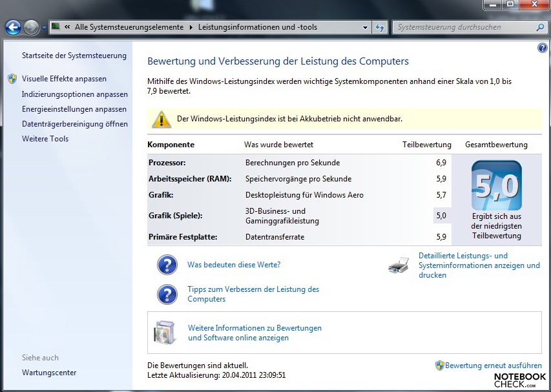Screen dimensions: 551x392
Task: Click the refresh button beside address bar
Action: 380,27
